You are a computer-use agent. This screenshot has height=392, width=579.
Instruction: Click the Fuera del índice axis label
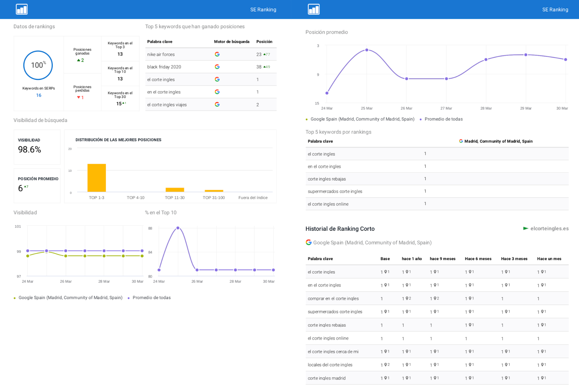click(x=253, y=198)
